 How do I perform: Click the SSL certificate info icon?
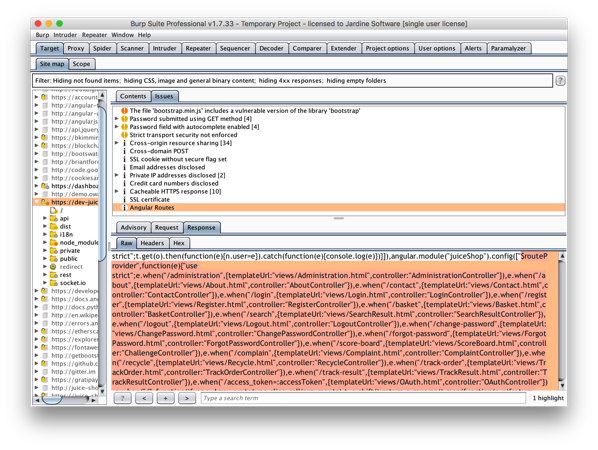tap(124, 199)
